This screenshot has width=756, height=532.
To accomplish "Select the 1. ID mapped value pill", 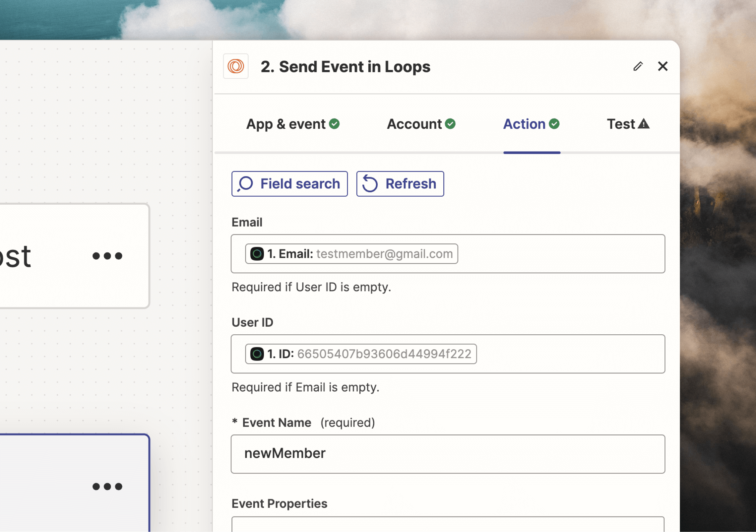I will pos(361,354).
